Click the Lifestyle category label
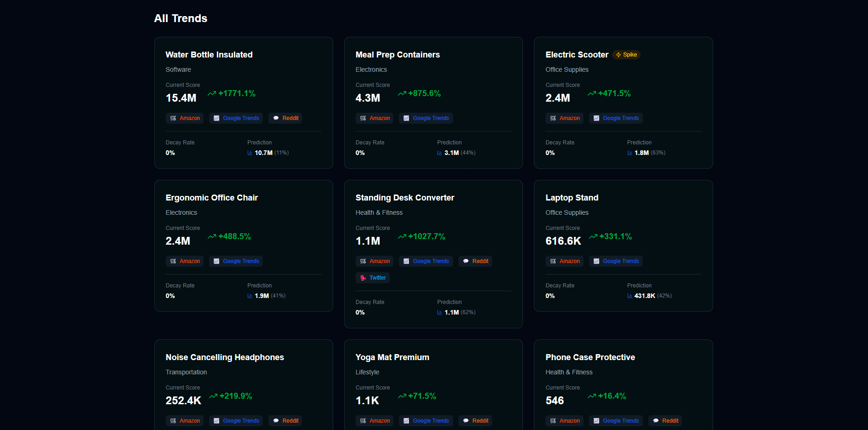The height and width of the screenshot is (430, 868). tap(367, 372)
